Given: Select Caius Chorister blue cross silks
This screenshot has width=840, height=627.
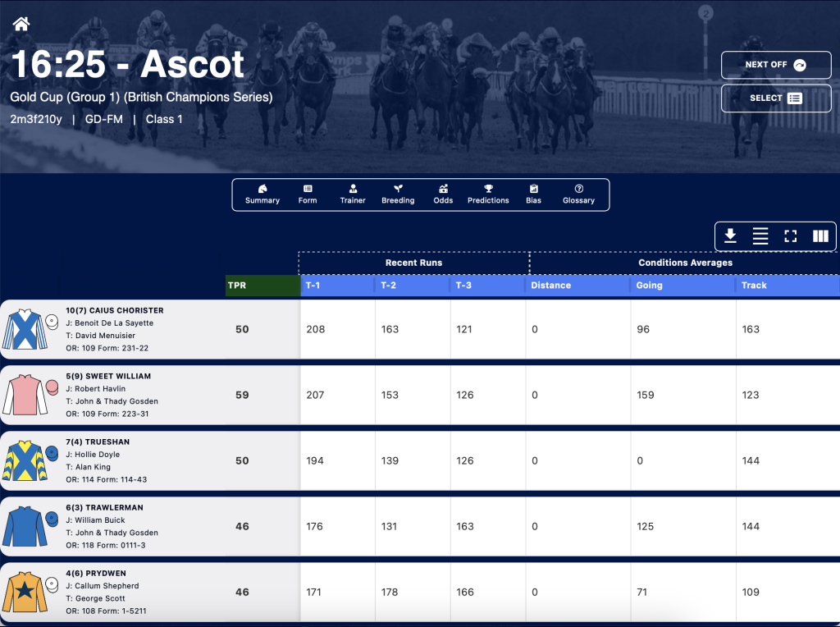Looking at the screenshot, I should point(25,329).
